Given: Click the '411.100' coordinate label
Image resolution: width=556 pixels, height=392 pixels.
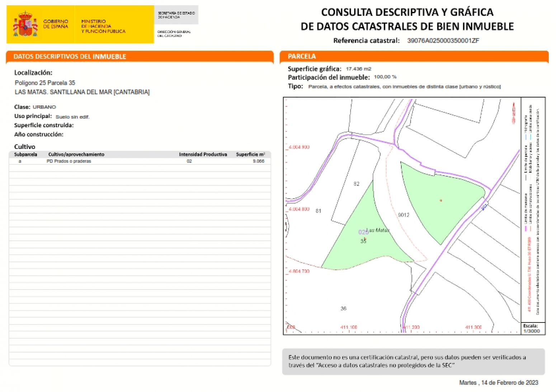Looking at the screenshot, I should point(349,328).
